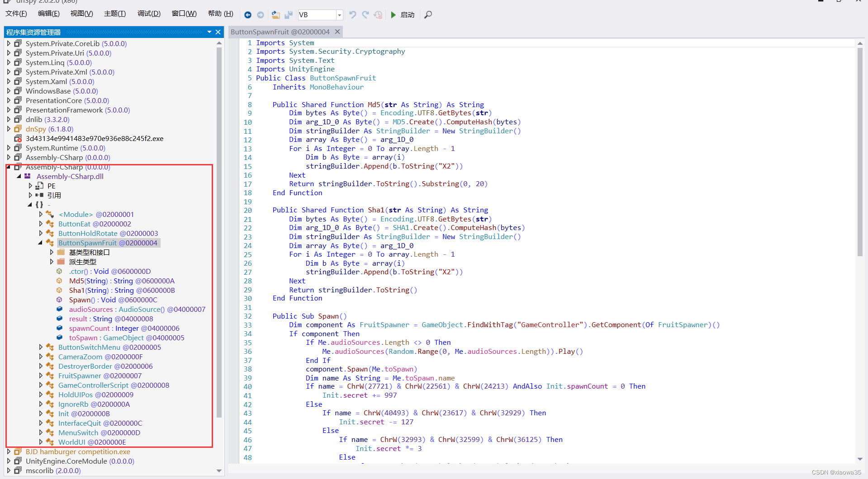Image resolution: width=868 pixels, height=479 pixels.
Task: Select the result : String field
Action: click(x=111, y=319)
